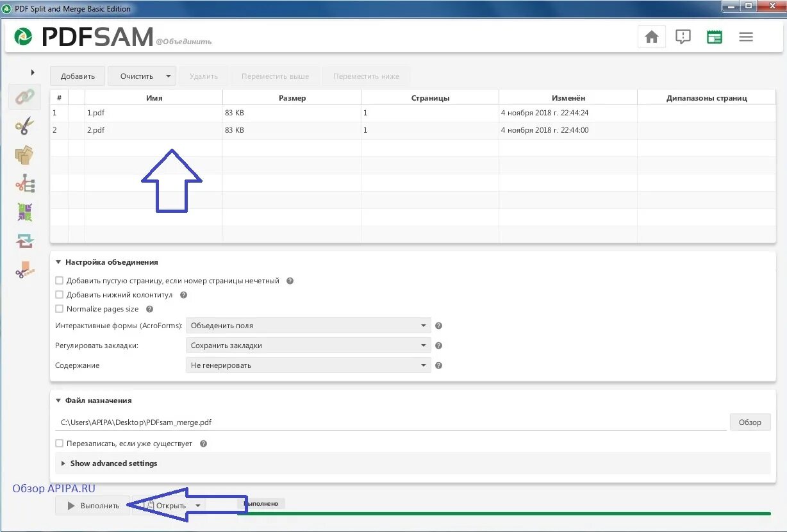The width and height of the screenshot is (787, 532).
Task: Collapse Настройка объединения section
Action: [58, 262]
